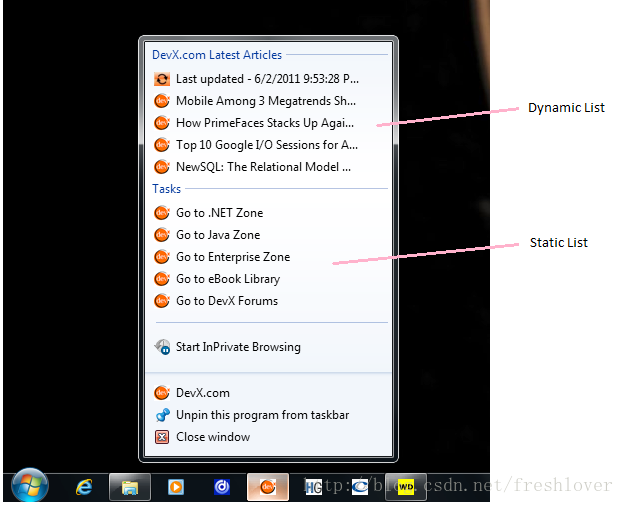Open Top 10 Google I/O Sessions article
Image resolution: width=624 pixels, height=505 pixels.
tap(266, 145)
